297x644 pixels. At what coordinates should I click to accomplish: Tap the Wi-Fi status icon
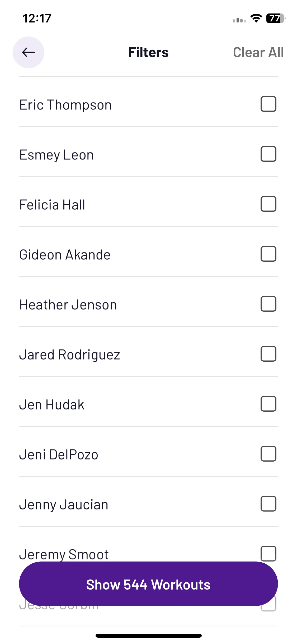click(256, 18)
